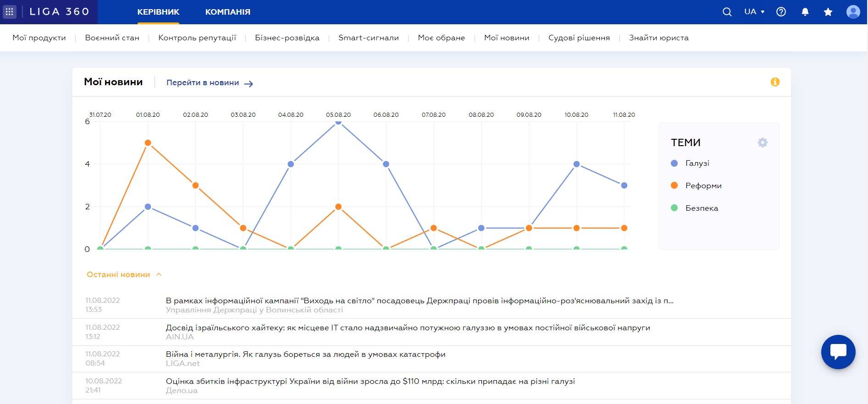Open the apps grid menu icon
Viewport: 868px width, 404px height.
pos(9,12)
